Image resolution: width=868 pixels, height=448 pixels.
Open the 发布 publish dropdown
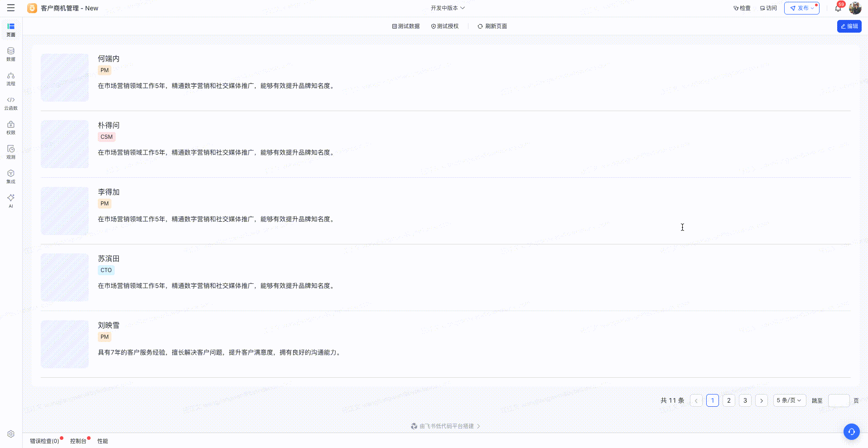(802, 8)
